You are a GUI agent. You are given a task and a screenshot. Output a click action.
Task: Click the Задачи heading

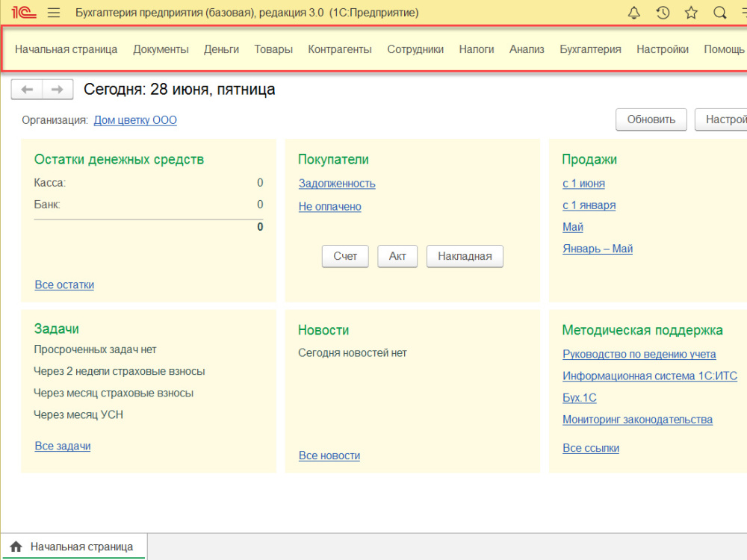(x=57, y=329)
